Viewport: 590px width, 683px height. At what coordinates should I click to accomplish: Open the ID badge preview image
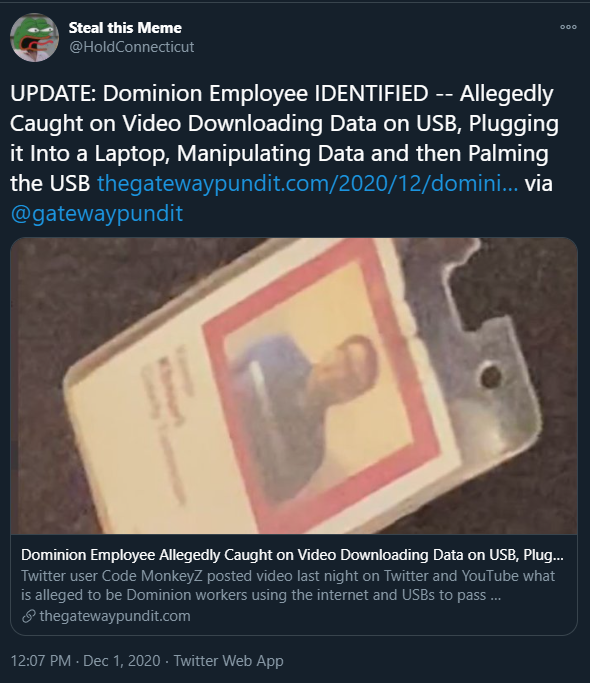(294, 386)
